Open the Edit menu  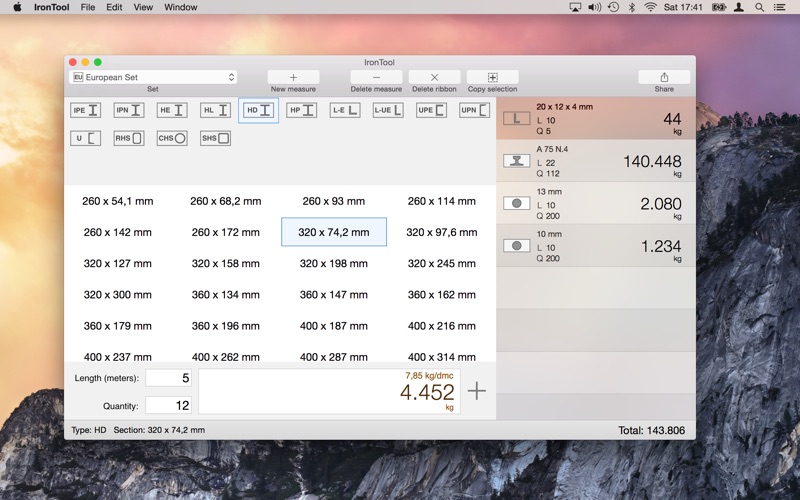[x=114, y=7]
